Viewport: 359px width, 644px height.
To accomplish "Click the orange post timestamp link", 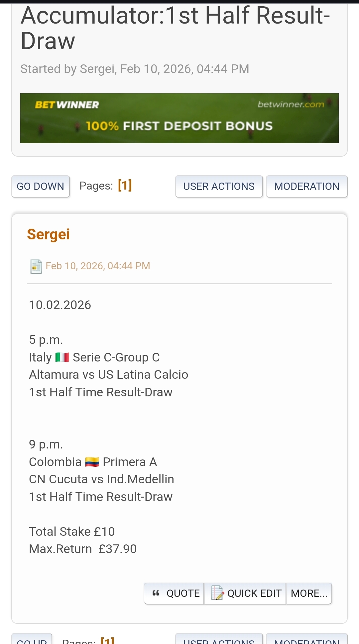I will (98, 266).
